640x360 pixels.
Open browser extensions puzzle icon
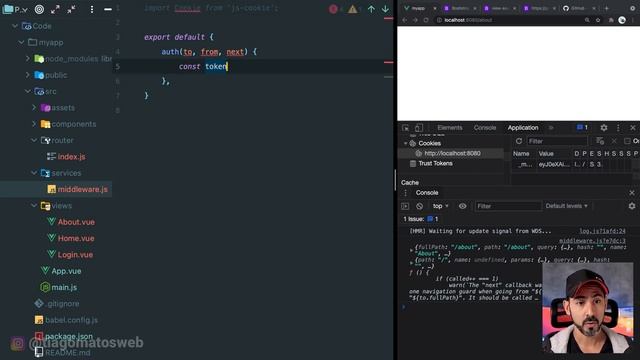pyautogui.click(x=611, y=20)
